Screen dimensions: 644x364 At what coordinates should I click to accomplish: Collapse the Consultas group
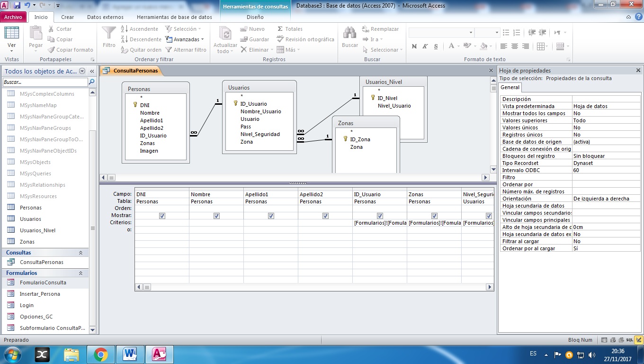80,253
